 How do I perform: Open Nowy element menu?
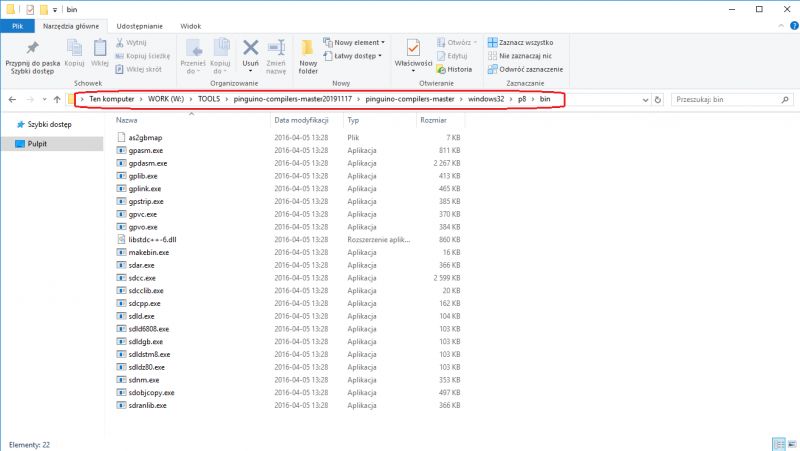point(354,42)
